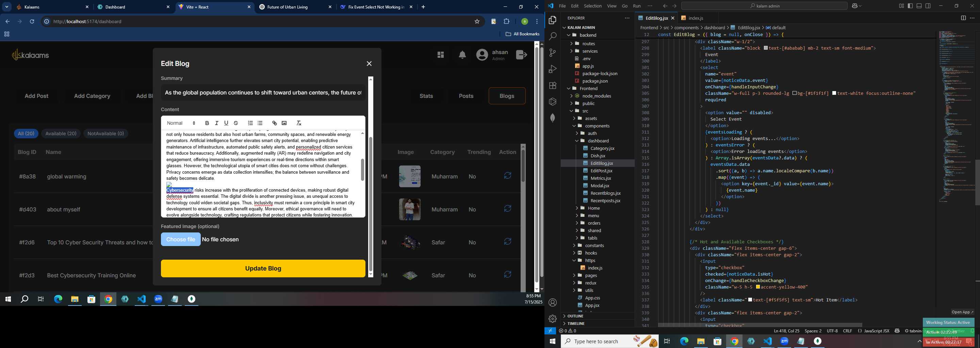980x348 pixels.
Task: Select the All (20) filter
Action: pyautogui.click(x=26, y=134)
